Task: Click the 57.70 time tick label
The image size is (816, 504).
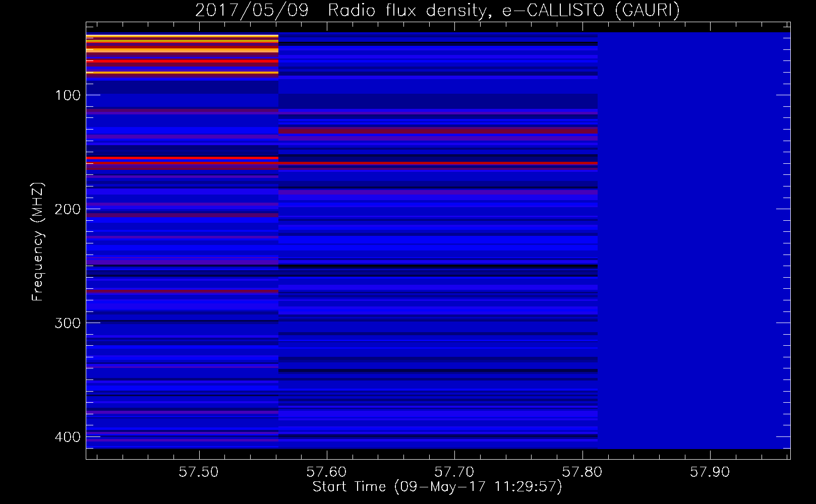Action: coord(454,472)
